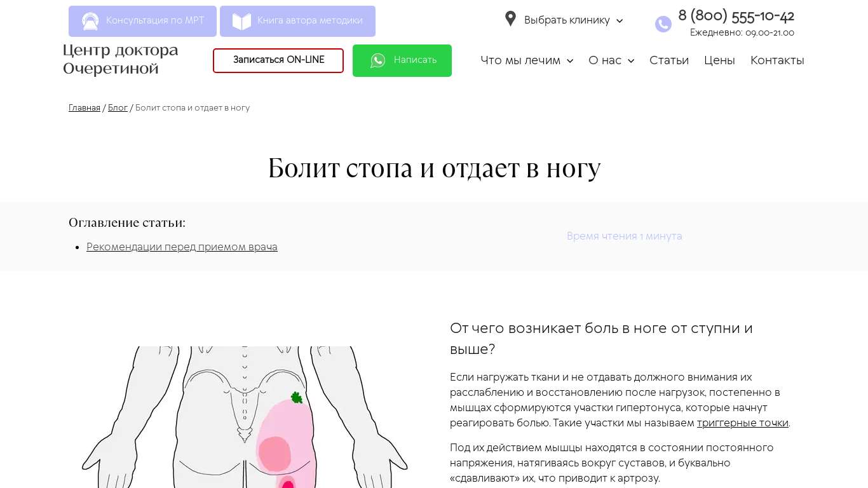Click the Написать green button
This screenshot has width=868, height=488.
coord(402,60)
